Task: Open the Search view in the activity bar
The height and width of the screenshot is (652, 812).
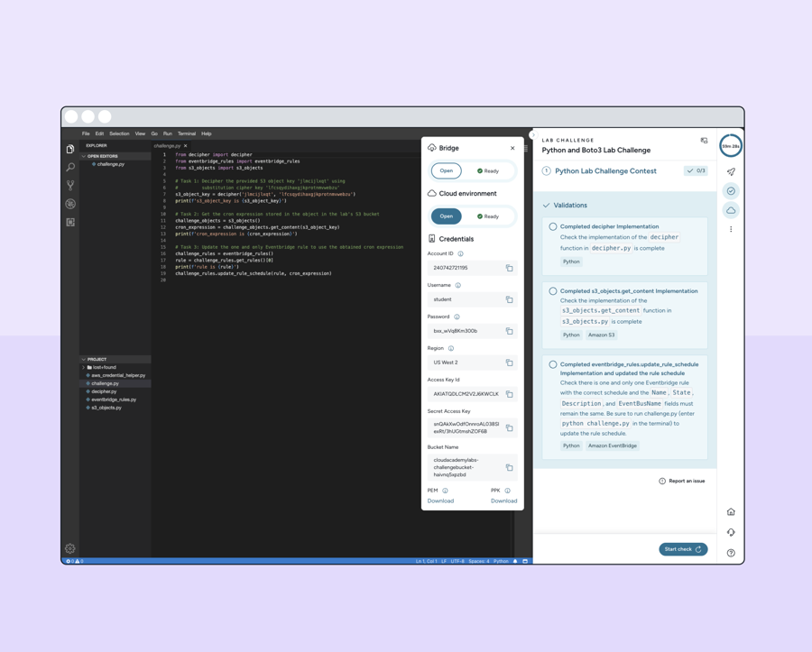Action: click(x=70, y=167)
